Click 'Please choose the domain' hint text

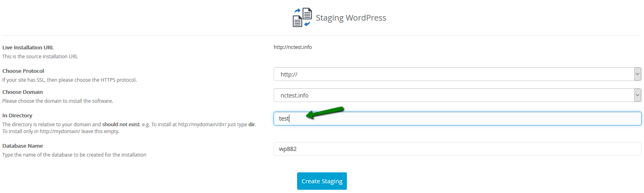tap(57, 101)
